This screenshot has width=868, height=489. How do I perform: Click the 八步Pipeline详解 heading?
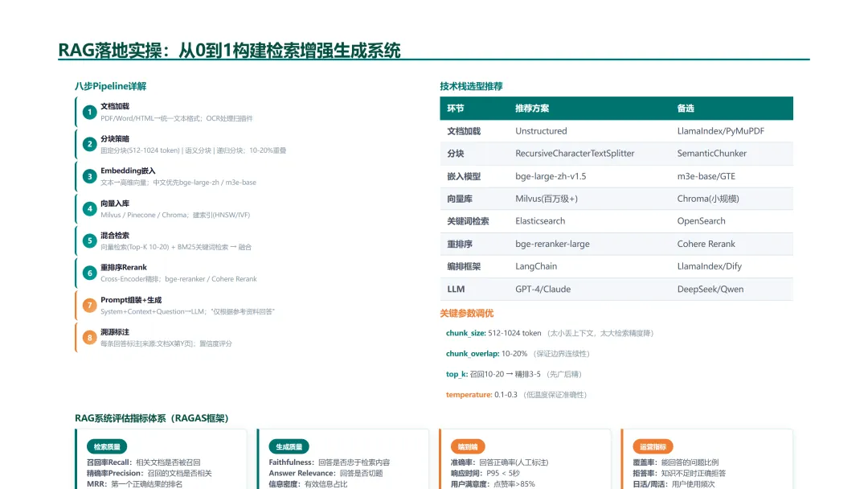click(x=111, y=86)
